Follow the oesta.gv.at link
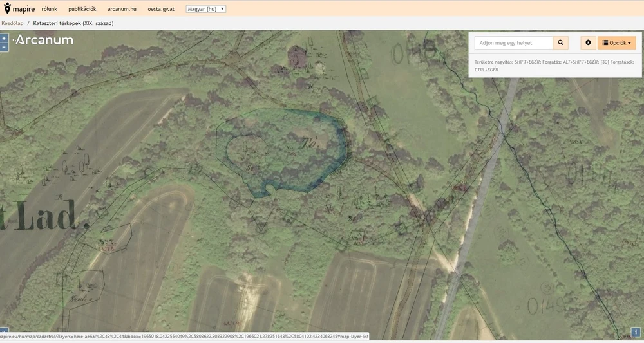Viewport: 644px width, 343px height. click(x=161, y=8)
